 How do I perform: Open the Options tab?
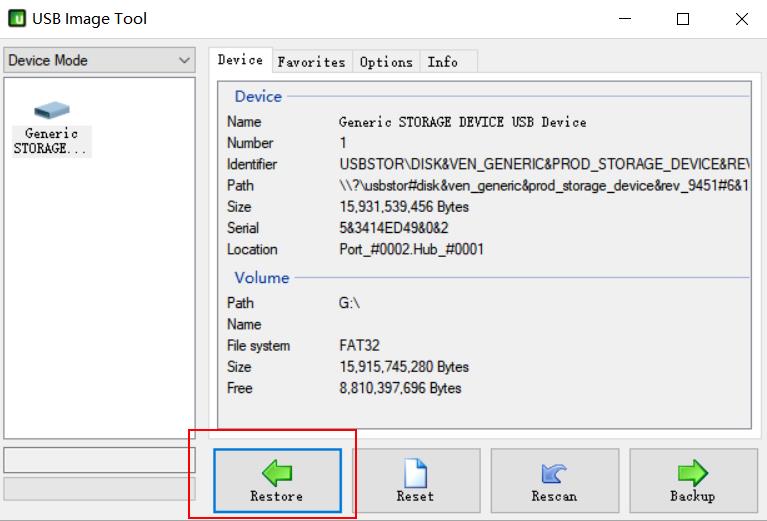point(386,62)
